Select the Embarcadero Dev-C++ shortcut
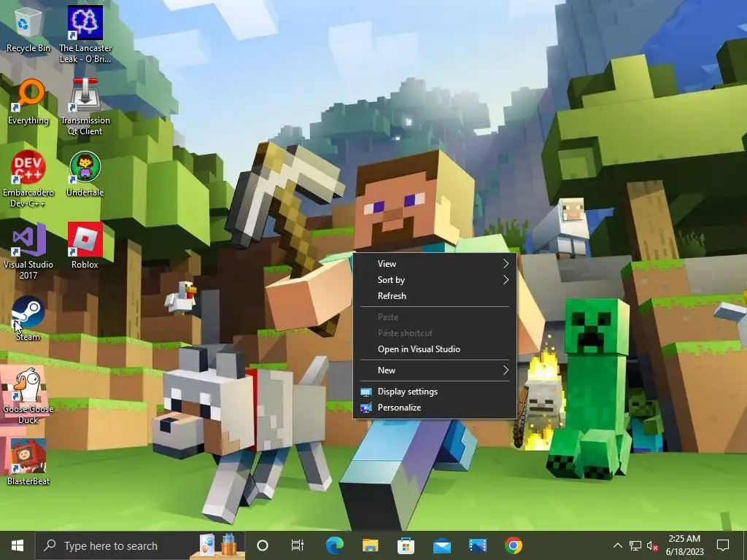The image size is (747, 560). click(28, 179)
